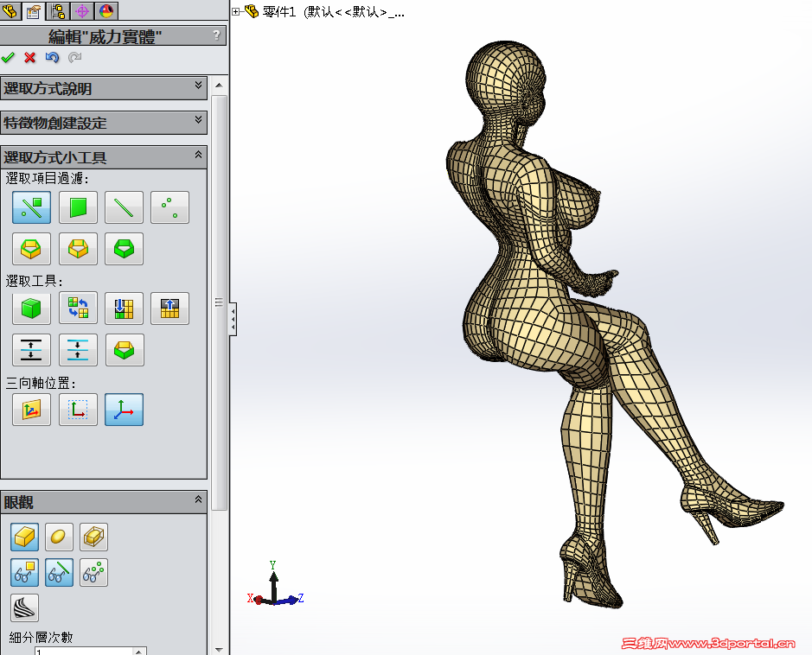This screenshot has height=655, width=812.
Task: Toggle the edges visibility glasses icon
Action: coord(59,572)
